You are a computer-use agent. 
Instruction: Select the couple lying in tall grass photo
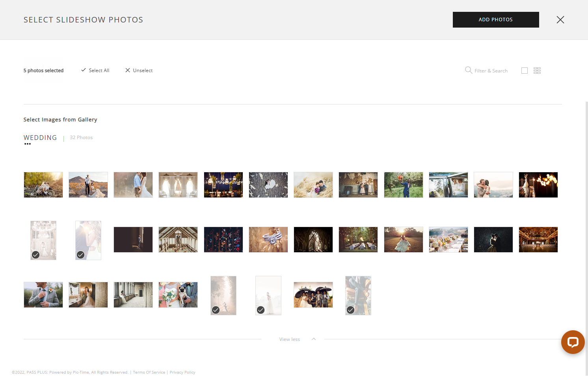click(313, 185)
